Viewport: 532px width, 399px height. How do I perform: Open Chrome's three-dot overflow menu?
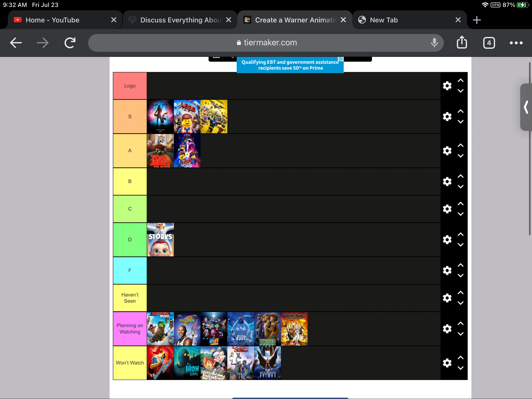point(516,43)
